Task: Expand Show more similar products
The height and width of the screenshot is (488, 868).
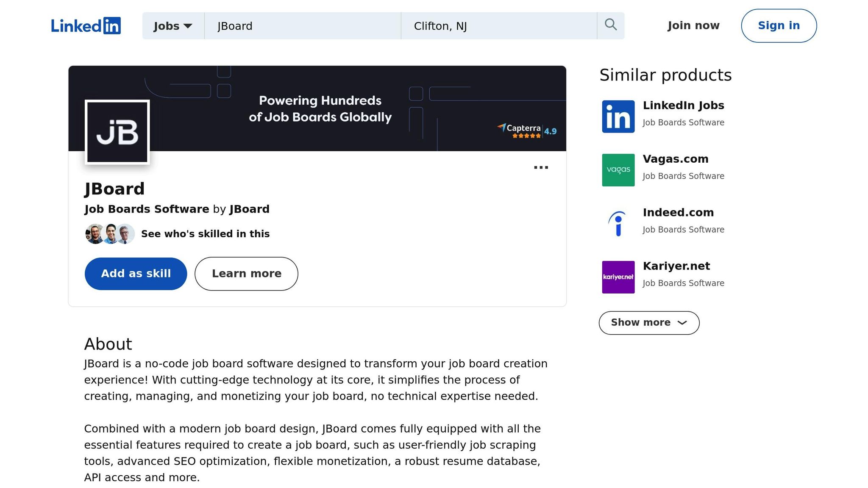Action: pyautogui.click(x=649, y=323)
